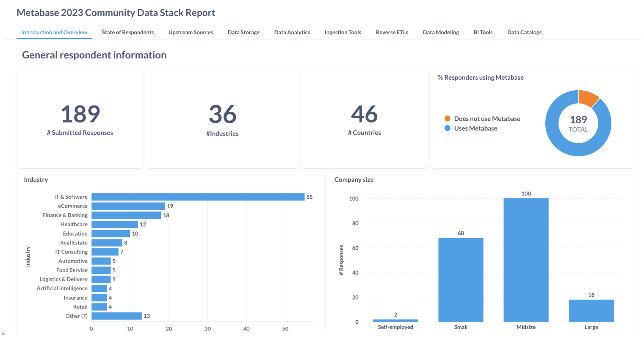This screenshot has width=644, height=339.
Task: Switch to the Upstream Sources tab
Action: [191, 32]
